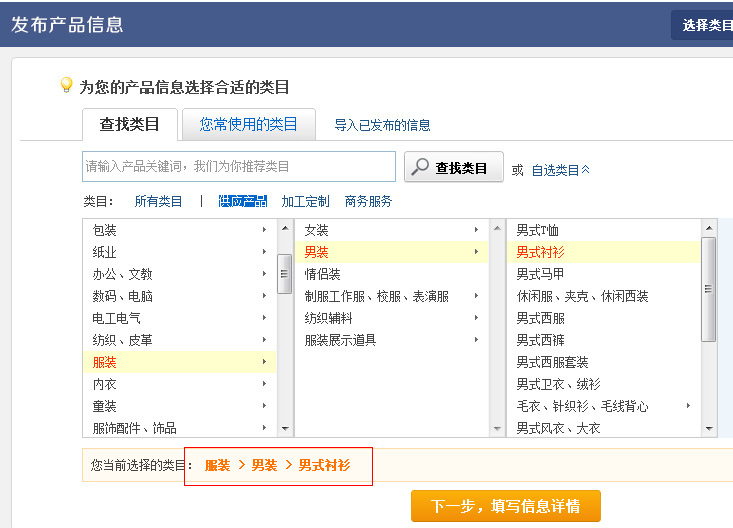733x528 pixels.
Task: Expand the arrow beside 童装
Action: click(x=264, y=405)
